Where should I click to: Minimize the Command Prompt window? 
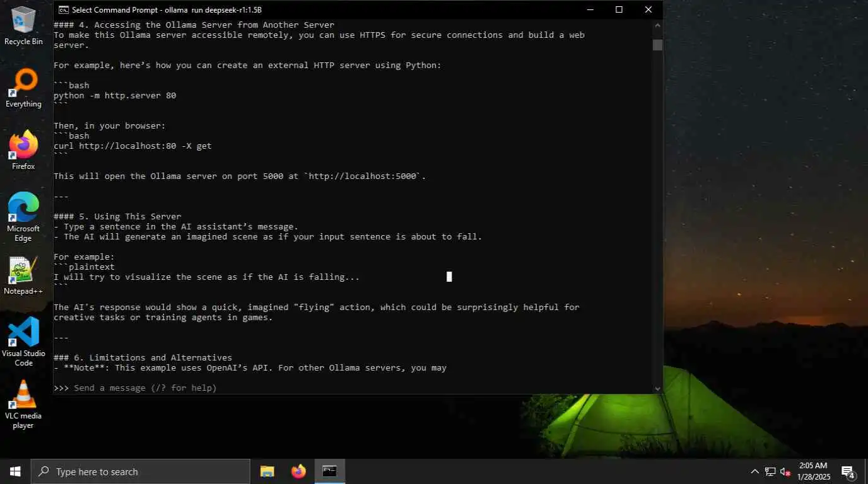pyautogui.click(x=590, y=9)
